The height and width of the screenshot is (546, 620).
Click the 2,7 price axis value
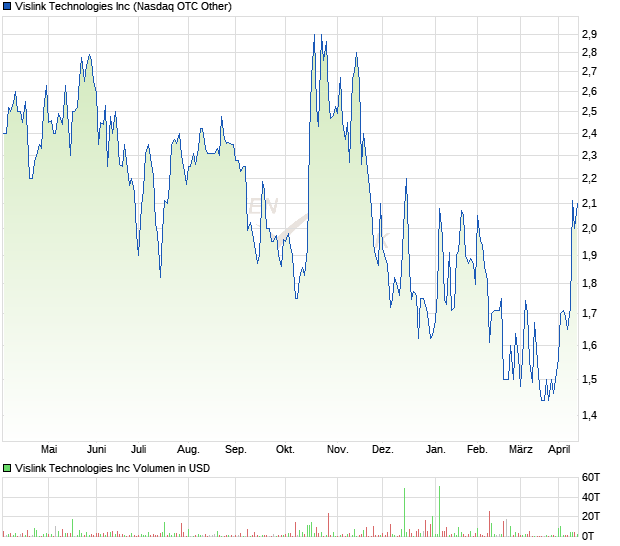[x=589, y=72]
